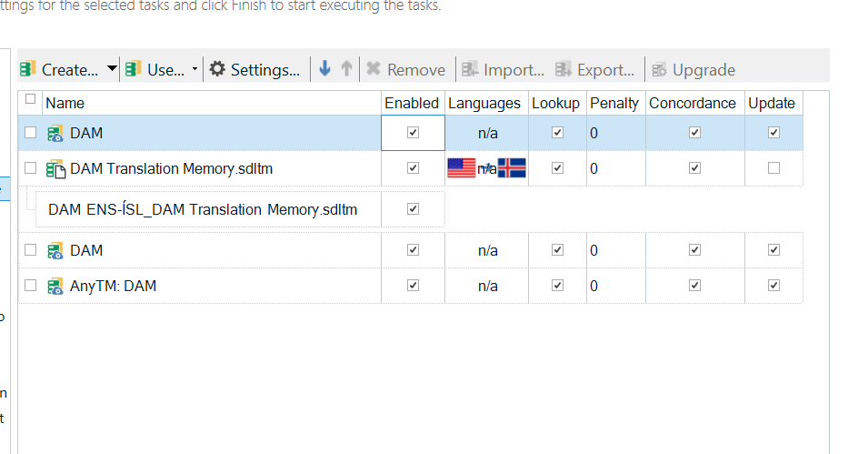Select the DAM Translation Memory.sdltm row name
The height and width of the screenshot is (454, 868).
click(172, 168)
